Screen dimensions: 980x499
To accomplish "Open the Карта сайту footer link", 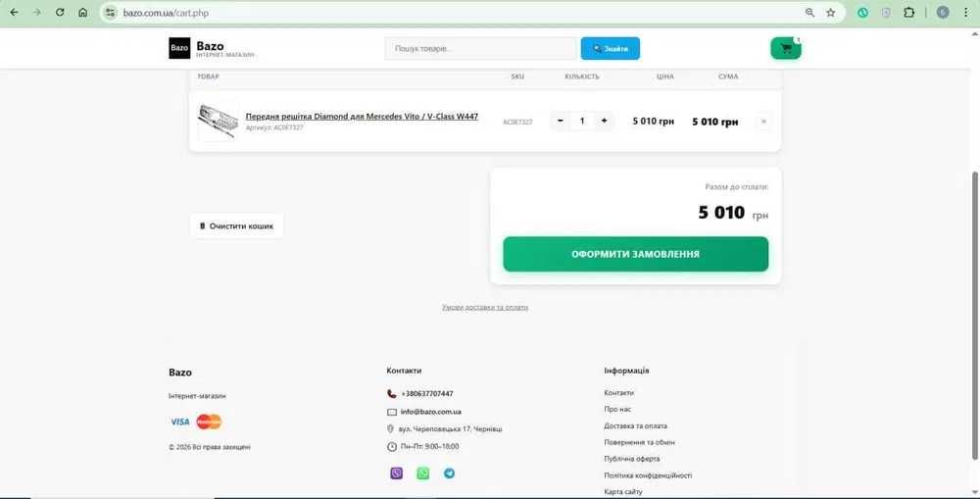I will [x=623, y=491].
